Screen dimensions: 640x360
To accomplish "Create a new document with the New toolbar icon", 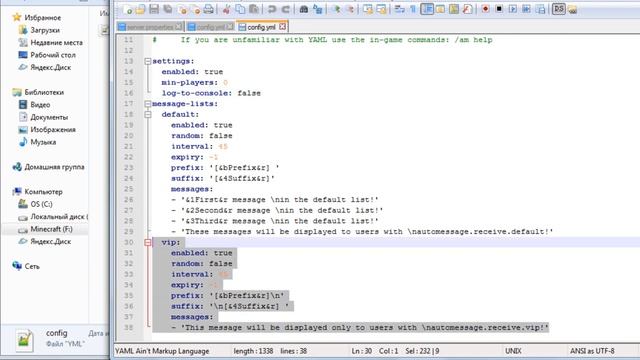I will [127, 9].
